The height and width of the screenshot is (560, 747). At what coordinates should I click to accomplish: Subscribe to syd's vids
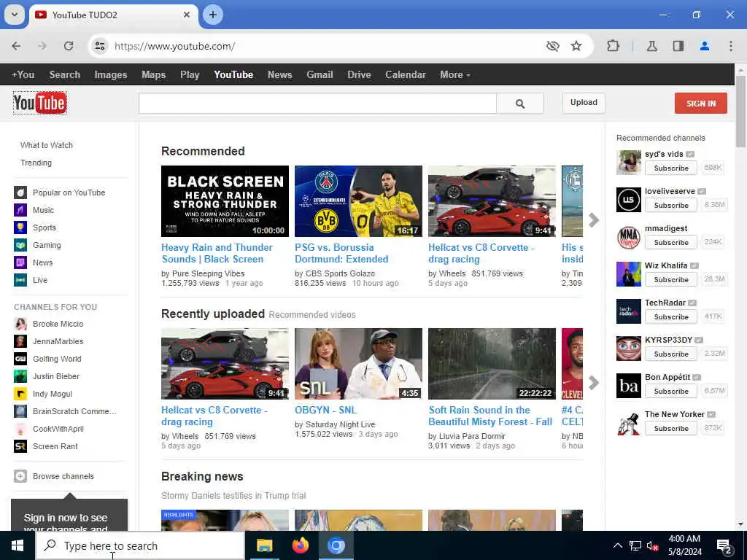[671, 168]
